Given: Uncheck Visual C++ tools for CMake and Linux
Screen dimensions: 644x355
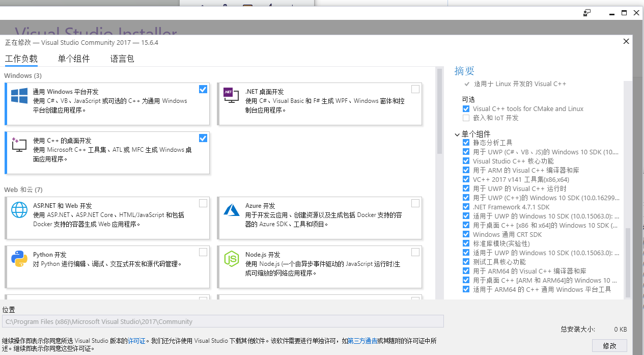Looking at the screenshot, I should pyautogui.click(x=466, y=109).
